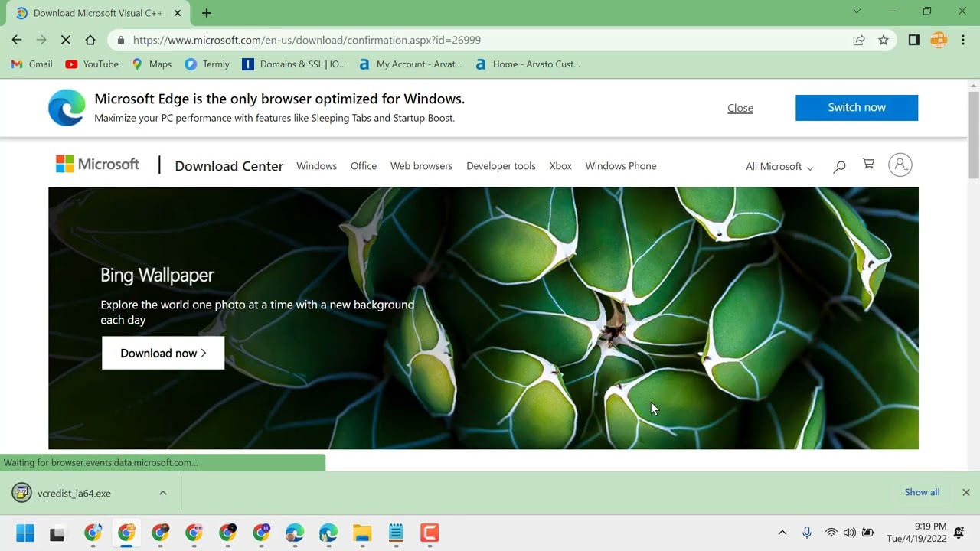Show hidden system tray icons
Screen dimensions: 980x551
coord(782,533)
